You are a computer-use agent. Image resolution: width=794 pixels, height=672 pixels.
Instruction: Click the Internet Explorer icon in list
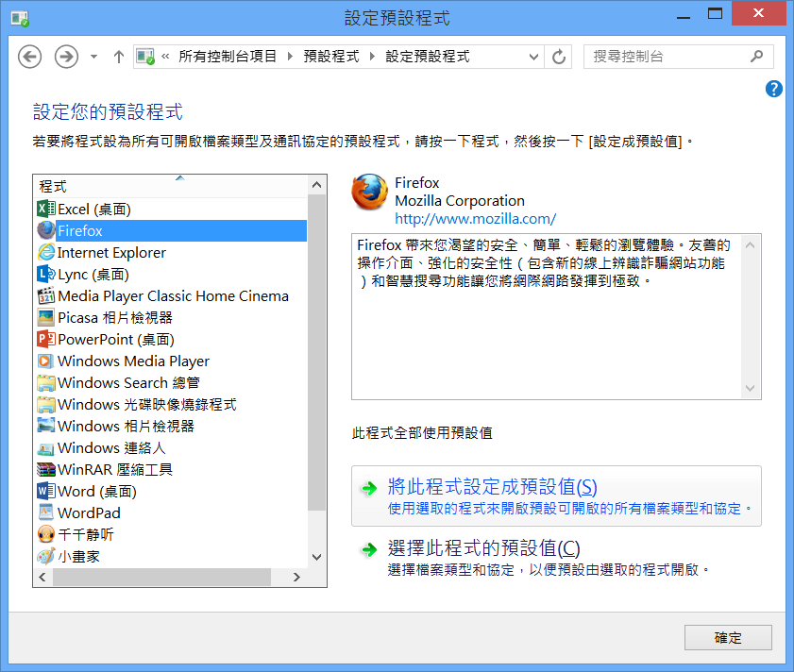46,252
